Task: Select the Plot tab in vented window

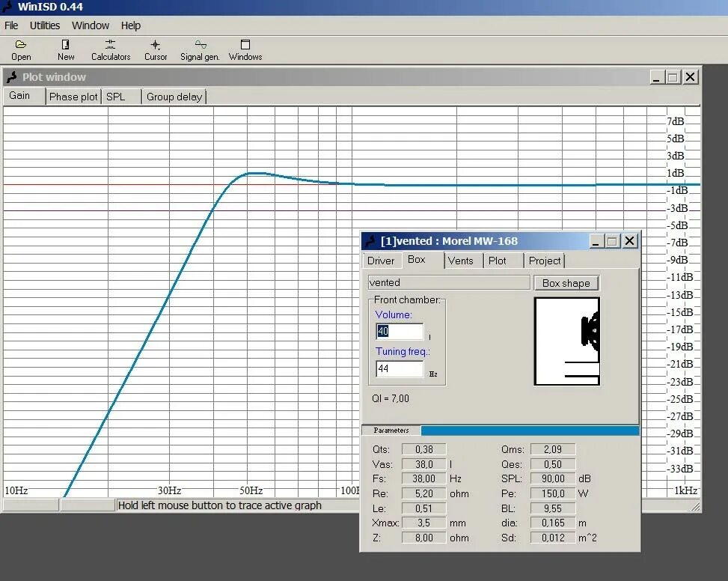Action: 504,261
